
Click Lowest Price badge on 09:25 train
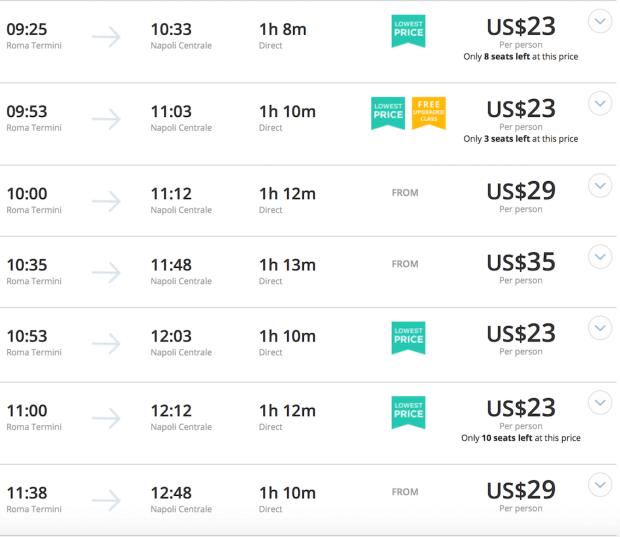(408, 31)
